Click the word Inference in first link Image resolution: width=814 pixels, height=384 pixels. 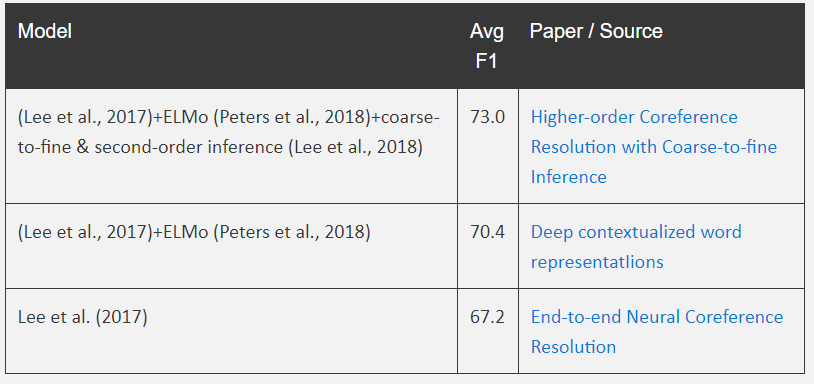click(x=568, y=177)
